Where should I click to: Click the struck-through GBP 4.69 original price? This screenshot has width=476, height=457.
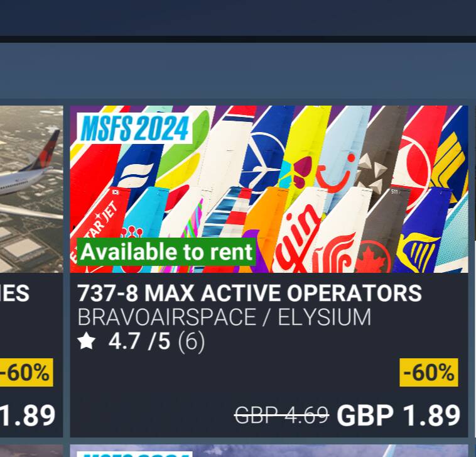pyautogui.click(x=282, y=415)
